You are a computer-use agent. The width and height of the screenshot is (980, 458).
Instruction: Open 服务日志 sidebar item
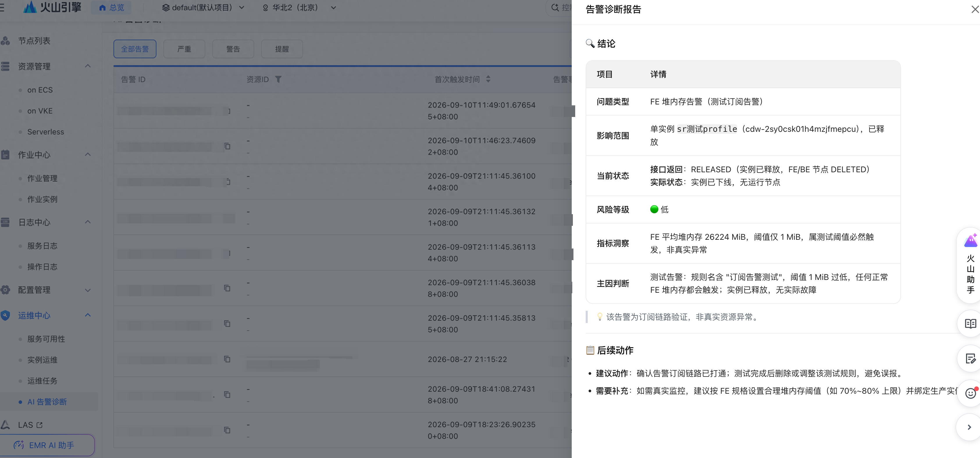click(42, 246)
